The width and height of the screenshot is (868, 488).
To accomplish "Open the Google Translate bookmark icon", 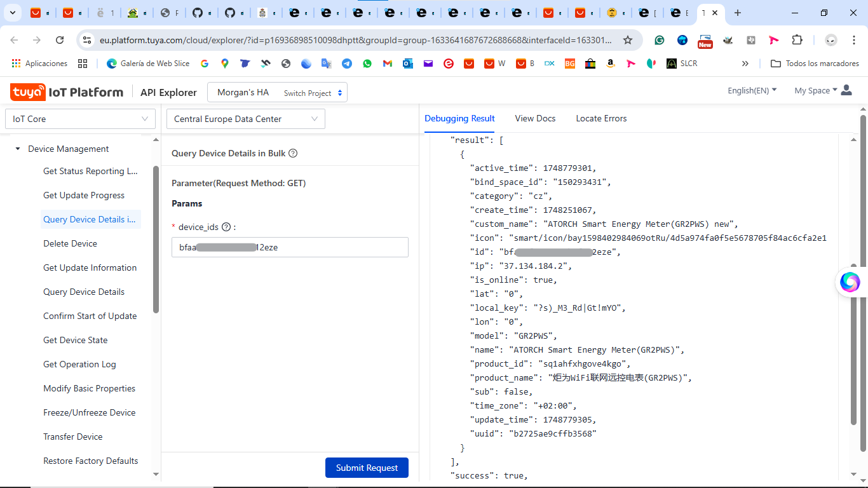I will (327, 64).
